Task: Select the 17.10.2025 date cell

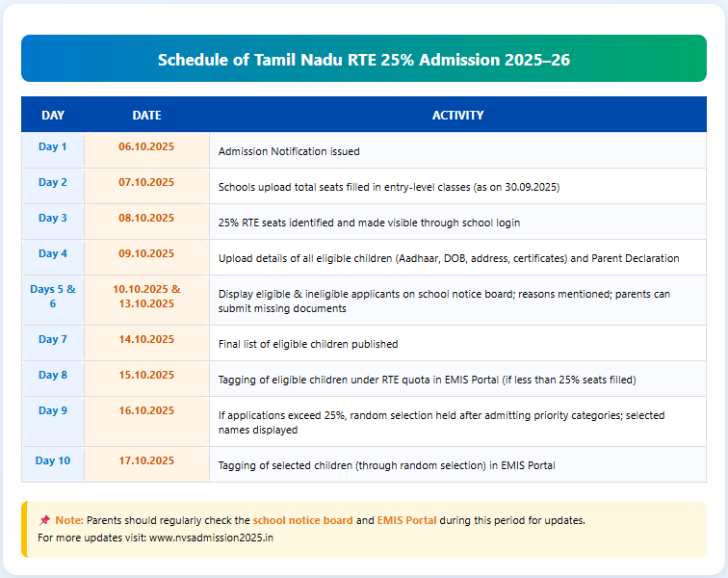Action: pos(146,460)
